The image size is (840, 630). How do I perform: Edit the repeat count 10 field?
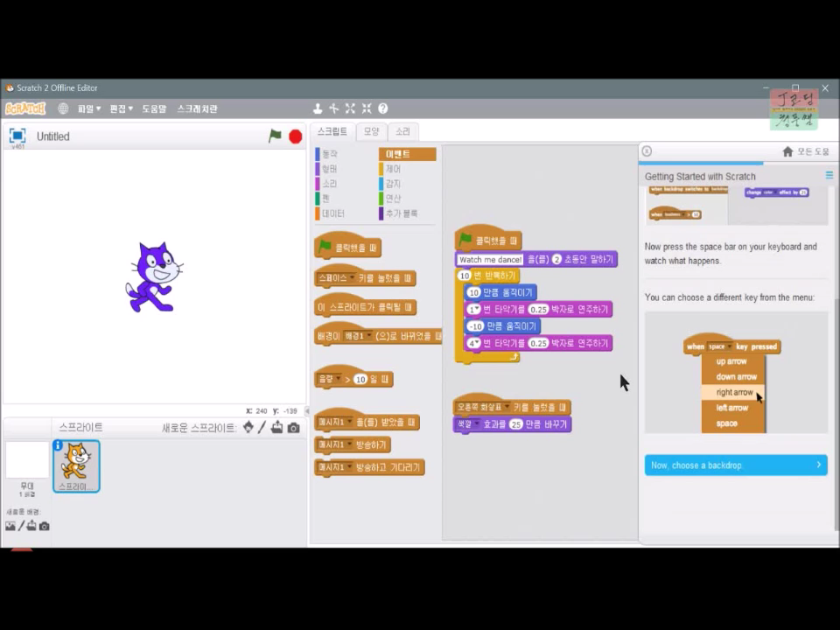[464, 276]
